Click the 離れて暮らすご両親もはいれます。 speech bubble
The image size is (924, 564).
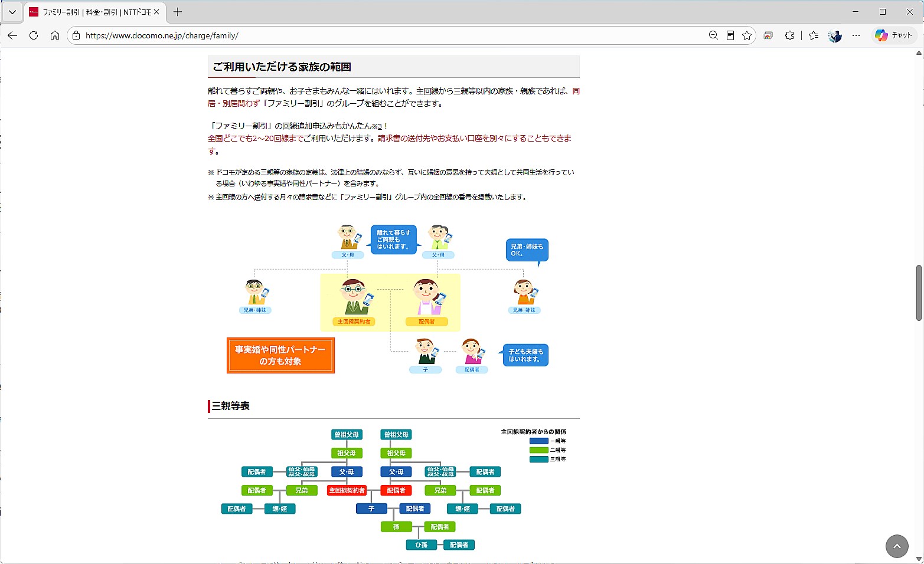click(x=394, y=240)
